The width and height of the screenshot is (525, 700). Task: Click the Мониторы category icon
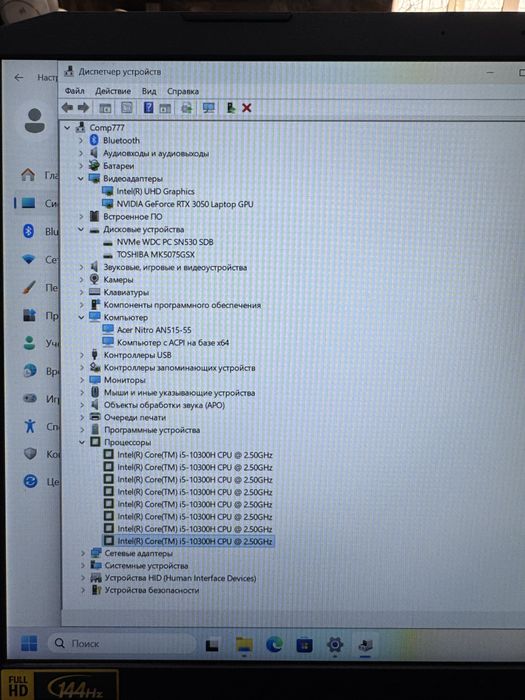(x=95, y=380)
